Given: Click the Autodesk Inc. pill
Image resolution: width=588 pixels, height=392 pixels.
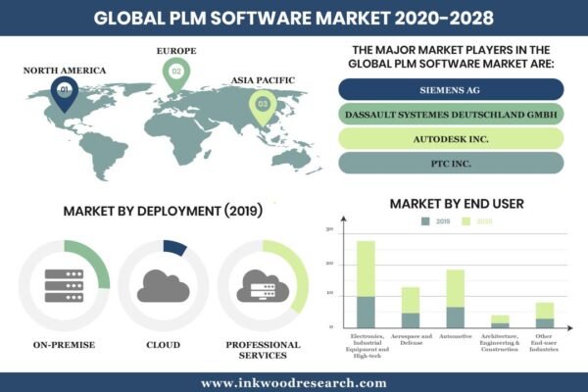Looking at the screenshot, I should pos(451,139).
